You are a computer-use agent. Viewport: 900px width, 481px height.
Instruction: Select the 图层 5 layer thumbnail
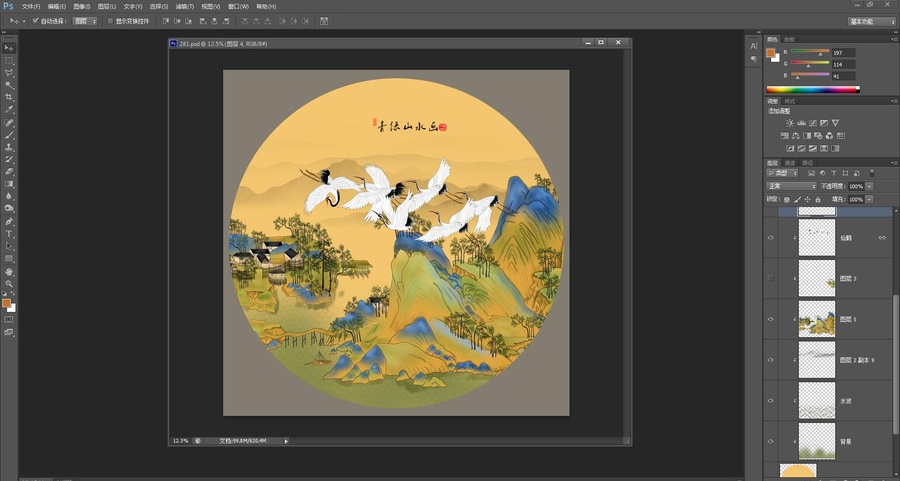817,319
